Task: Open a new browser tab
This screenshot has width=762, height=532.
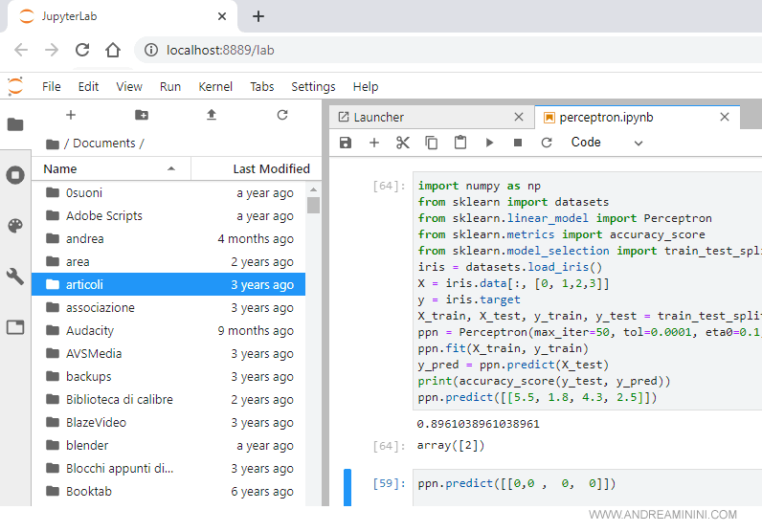Action: click(x=258, y=16)
